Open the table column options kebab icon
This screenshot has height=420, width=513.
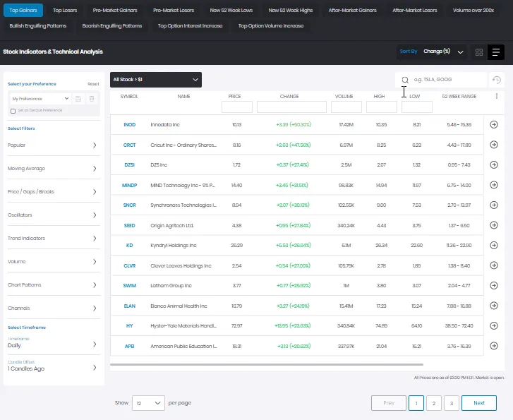496,96
